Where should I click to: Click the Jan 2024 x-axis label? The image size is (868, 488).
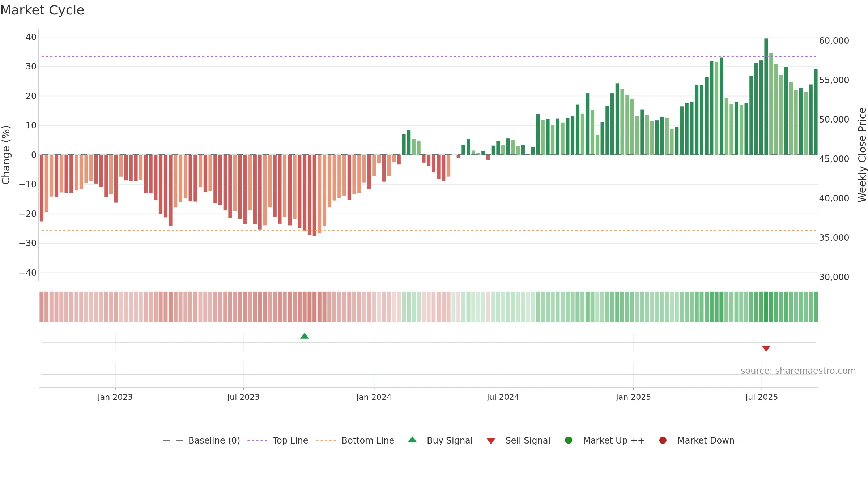pyautogui.click(x=374, y=397)
